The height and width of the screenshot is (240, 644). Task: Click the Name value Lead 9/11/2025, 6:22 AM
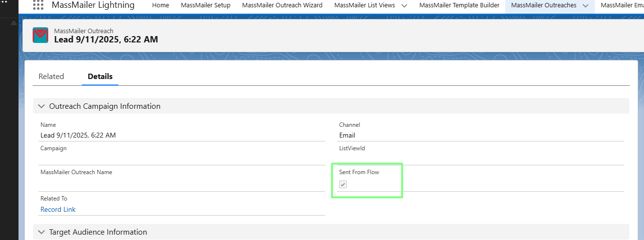pyautogui.click(x=78, y=135)
